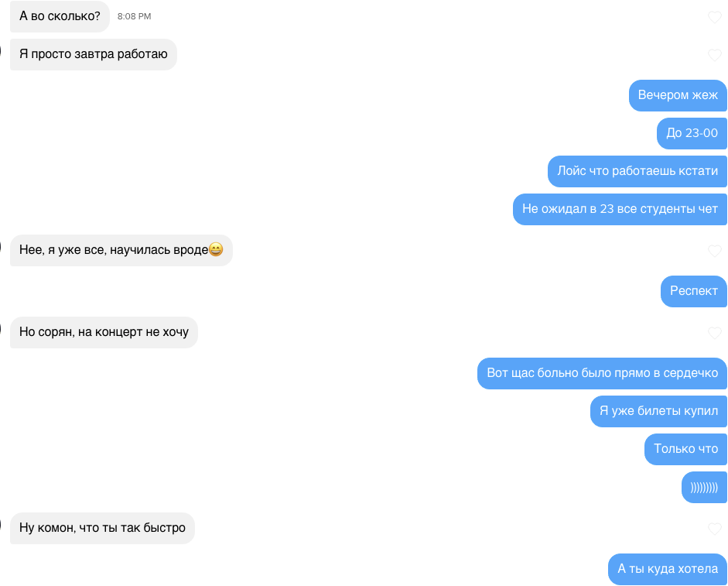Select the "Респект" message bubble
Viewport: 728px width, 586px height.
[x=694, y=291]
